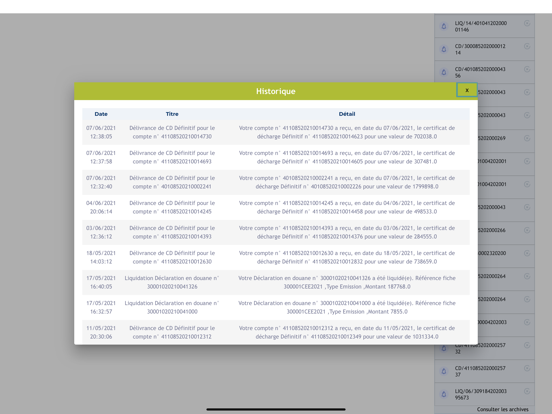Click the title Liquidation Déclaration n° 30001020210041326
The width and height of the screenshot is (552, 414).
(172, 282)
